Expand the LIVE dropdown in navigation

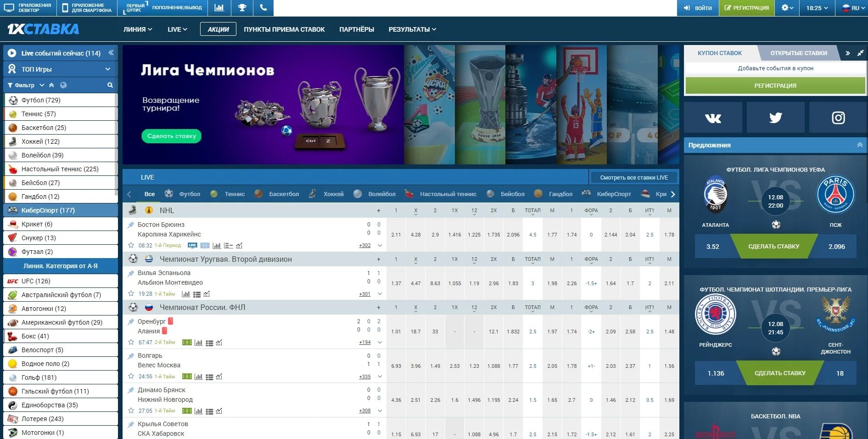(x=177, y=29)
